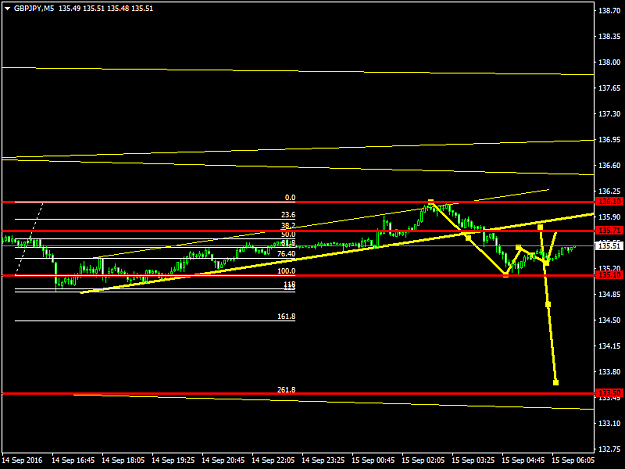Click the 136.95 price scale value

point(610,139)
